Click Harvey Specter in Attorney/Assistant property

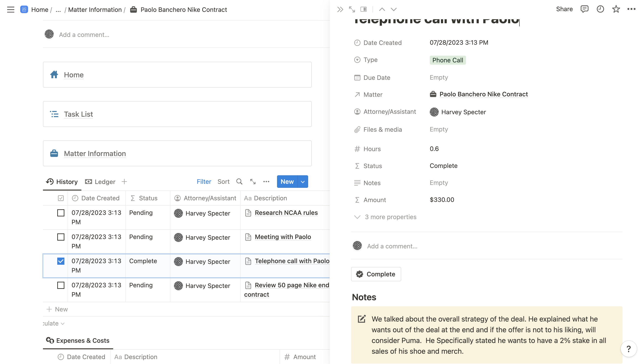458,112
